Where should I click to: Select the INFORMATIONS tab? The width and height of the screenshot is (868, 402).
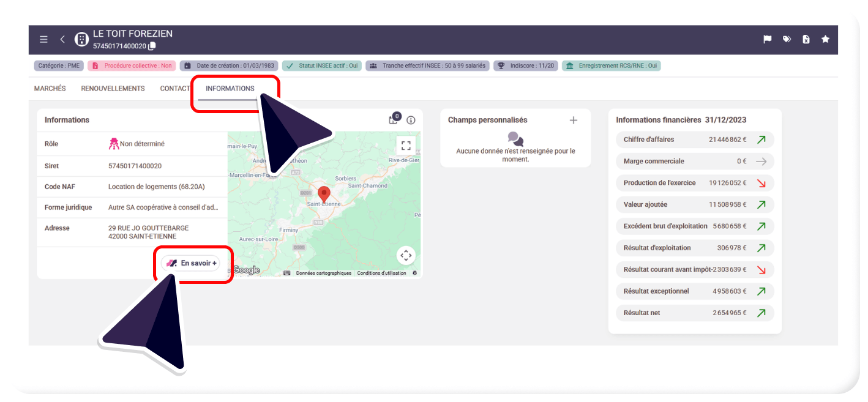[x=230, y=89]
